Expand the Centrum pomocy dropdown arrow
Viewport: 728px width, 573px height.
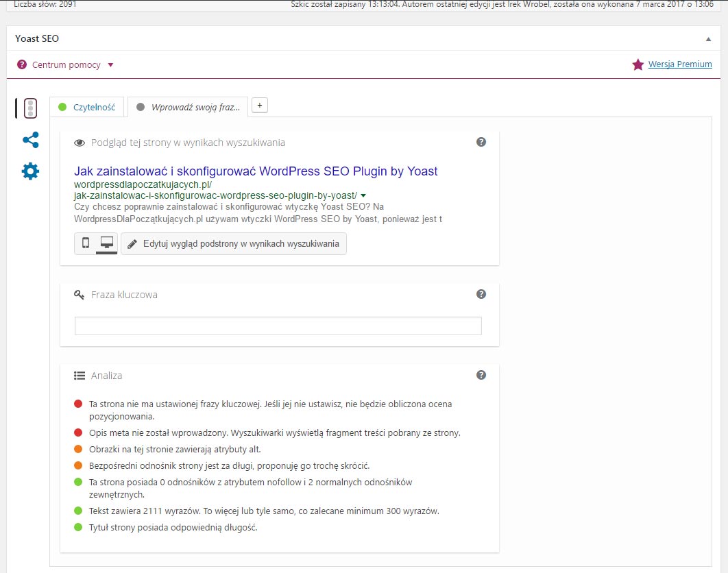pyautogui.click(x=110, y=65)
